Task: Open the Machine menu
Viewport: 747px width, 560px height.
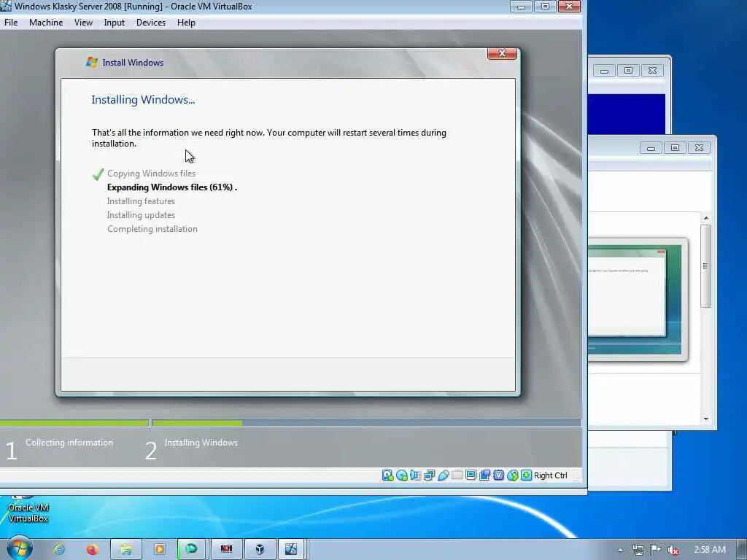Action: [x=46, y=23]
